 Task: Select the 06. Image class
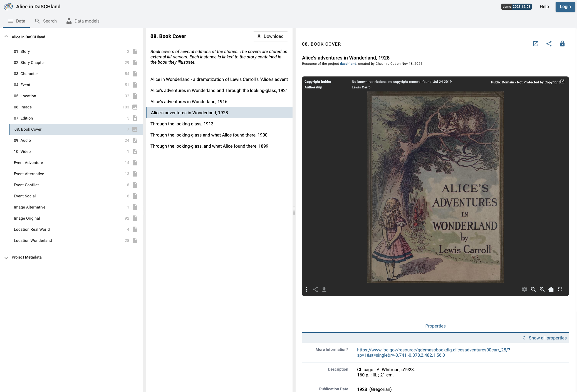tap(23, 107)
